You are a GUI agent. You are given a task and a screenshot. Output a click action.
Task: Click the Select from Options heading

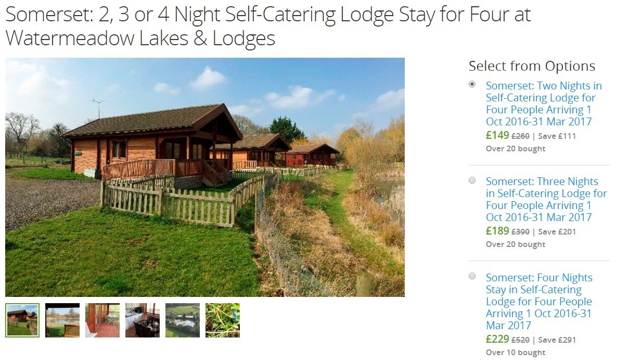[x=532, y=66]
